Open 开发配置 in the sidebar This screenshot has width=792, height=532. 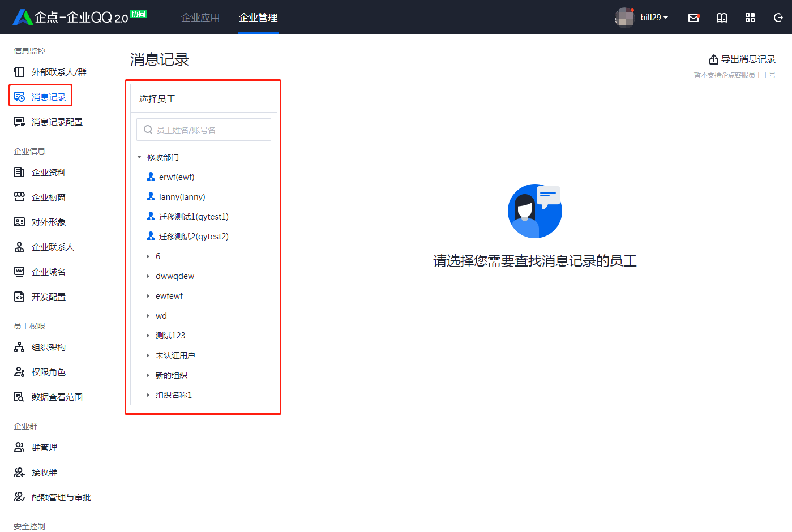(49, 297)
